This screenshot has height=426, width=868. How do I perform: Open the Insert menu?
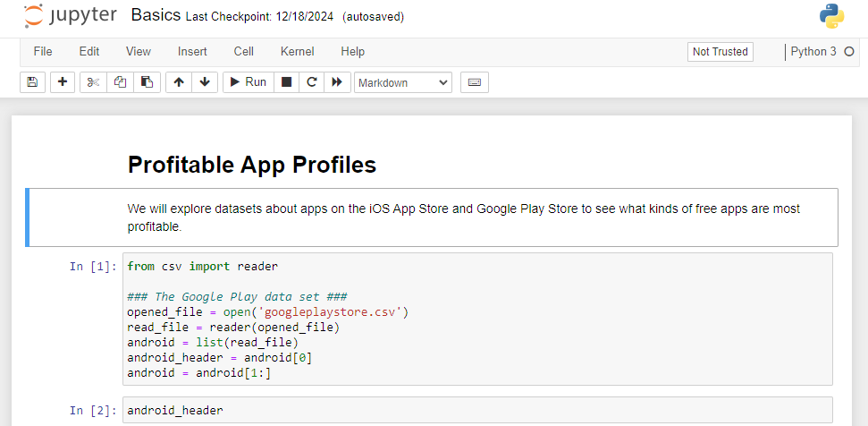[192, 52]
